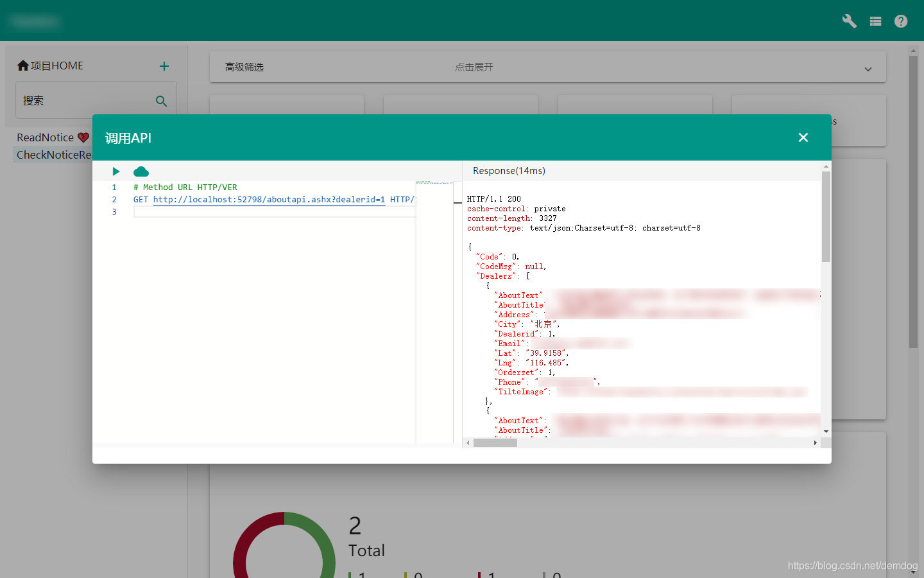The image size is (924, 578).
Task: Click the "Address" key in response
Action: [x=514, y=315]
